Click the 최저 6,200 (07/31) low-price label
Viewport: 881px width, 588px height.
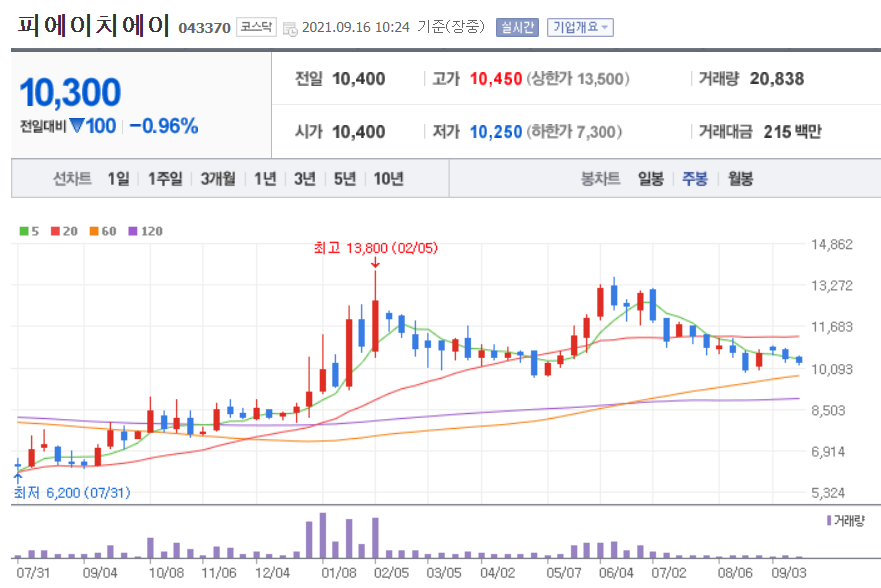[x=72, y=493]
